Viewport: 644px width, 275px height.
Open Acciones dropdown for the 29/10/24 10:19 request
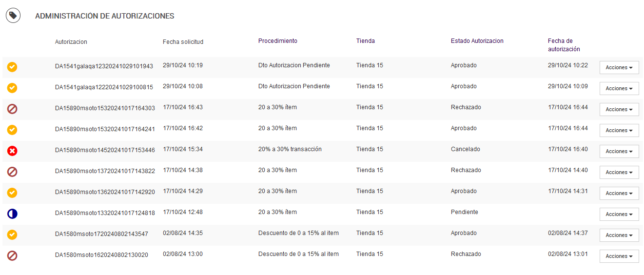tap(619, 68)
